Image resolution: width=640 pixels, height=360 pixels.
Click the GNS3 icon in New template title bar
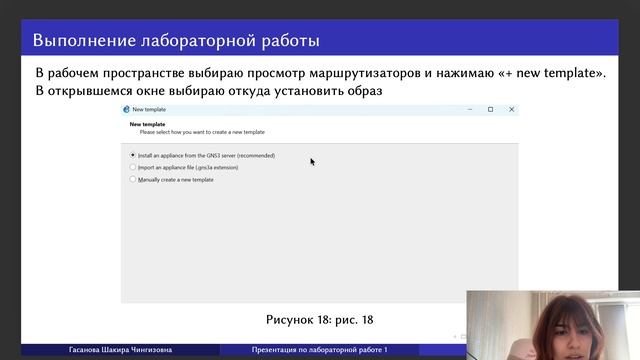(x=126, y=109)
